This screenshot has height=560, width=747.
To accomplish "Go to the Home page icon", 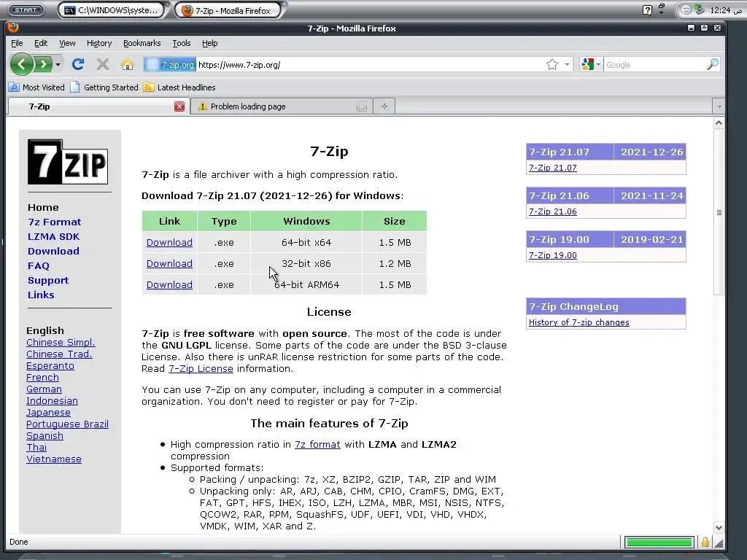I will tap(127, 64).
